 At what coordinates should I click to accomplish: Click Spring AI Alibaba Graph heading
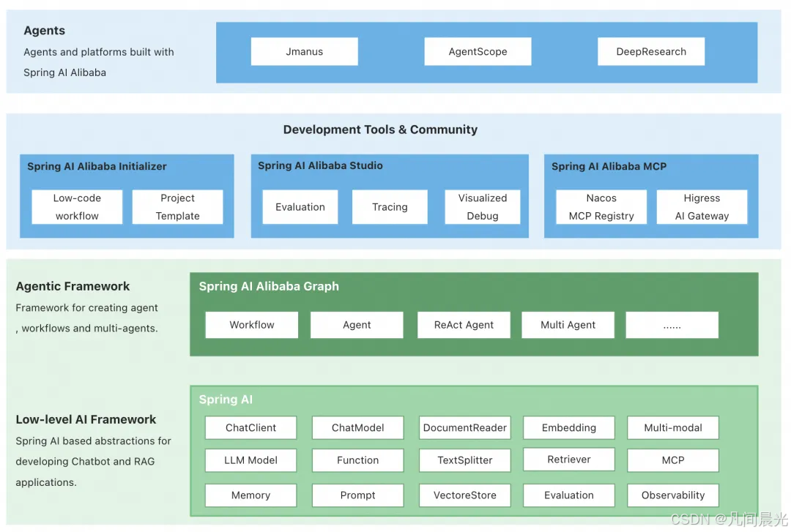(269, 286)
